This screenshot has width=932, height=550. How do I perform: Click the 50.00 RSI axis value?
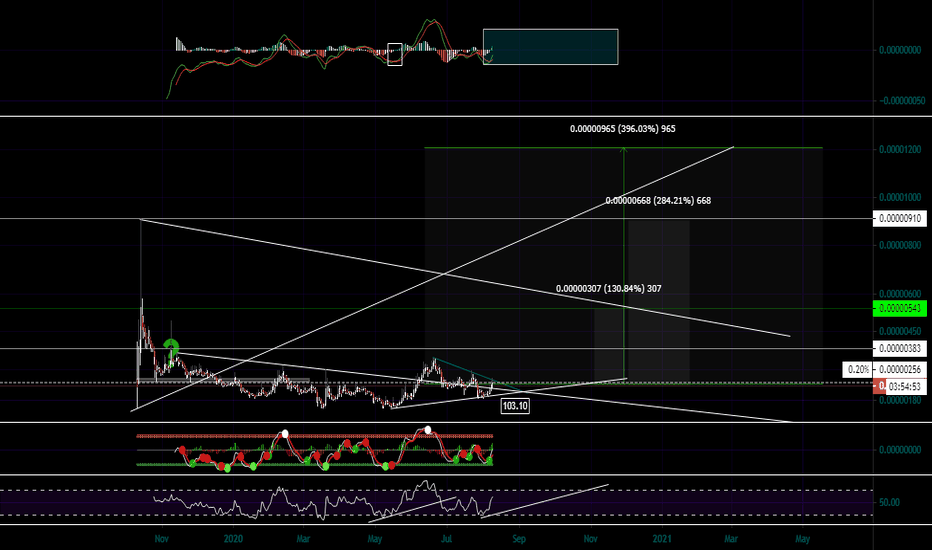coord(889,502)
